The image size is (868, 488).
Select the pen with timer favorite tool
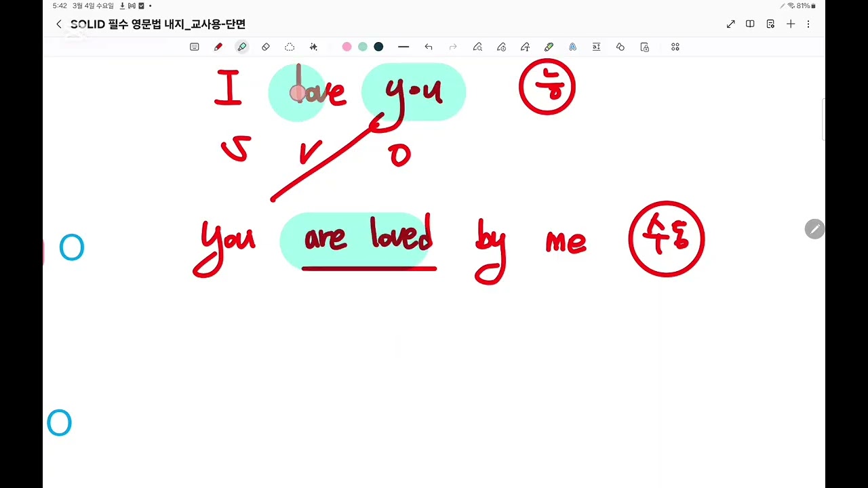[x=501, y=47]
